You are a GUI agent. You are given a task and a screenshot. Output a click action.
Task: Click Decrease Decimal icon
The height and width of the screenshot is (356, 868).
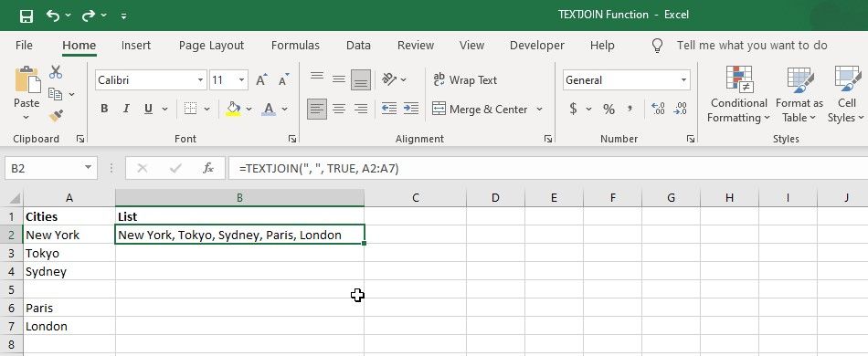(x=681, y=109)
